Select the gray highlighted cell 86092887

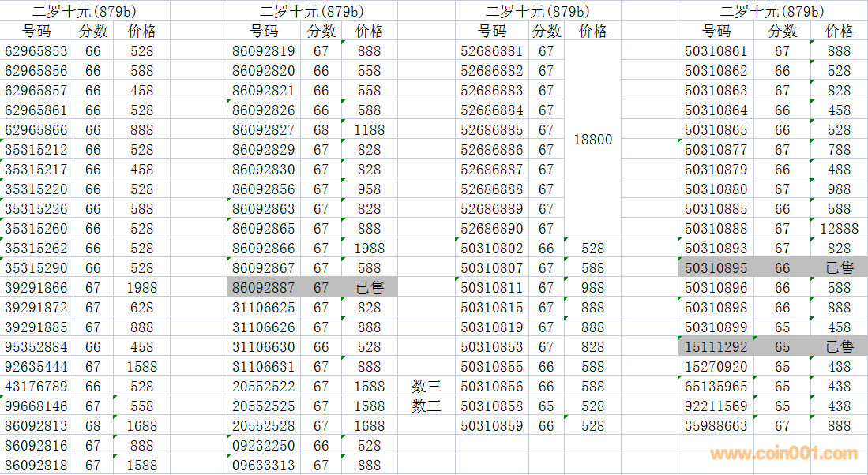[264, 287]
